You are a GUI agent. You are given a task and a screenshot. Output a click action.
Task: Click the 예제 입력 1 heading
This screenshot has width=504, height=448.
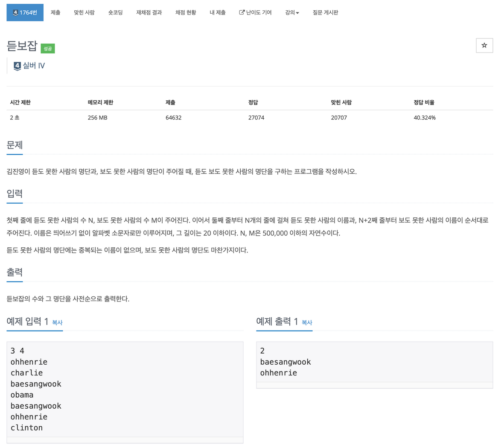tap(28, 321)
